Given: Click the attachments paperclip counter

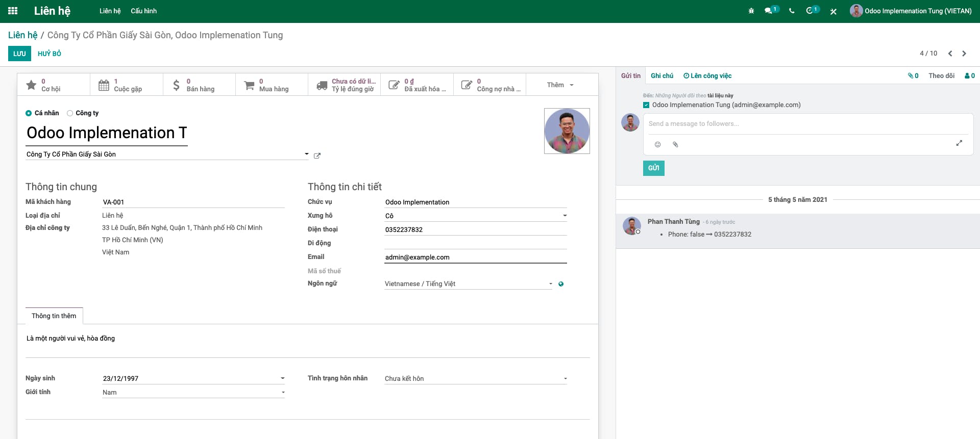Looking at the screenshot, I should point(913,75).
